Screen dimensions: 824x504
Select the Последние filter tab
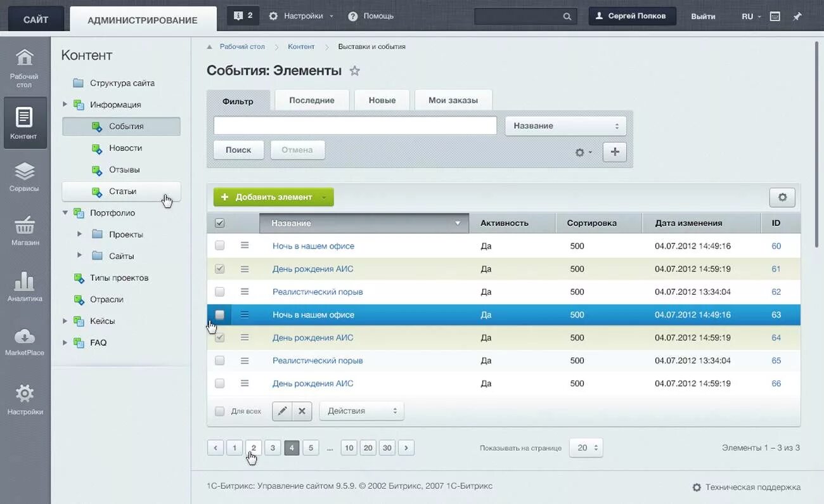click(311, 100)
